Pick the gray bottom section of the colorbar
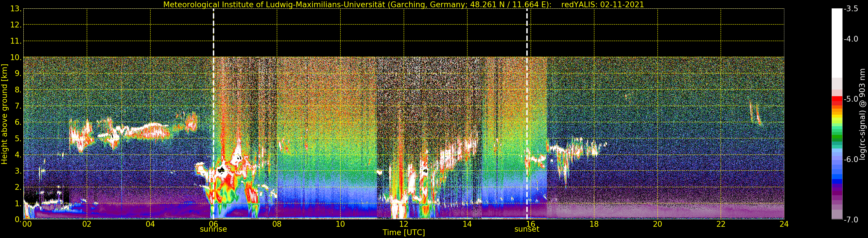 click(837, 214)
